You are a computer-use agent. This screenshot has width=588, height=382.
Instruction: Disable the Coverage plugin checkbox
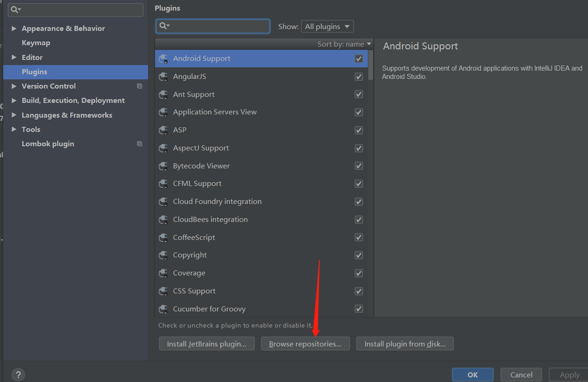(359, 273)
